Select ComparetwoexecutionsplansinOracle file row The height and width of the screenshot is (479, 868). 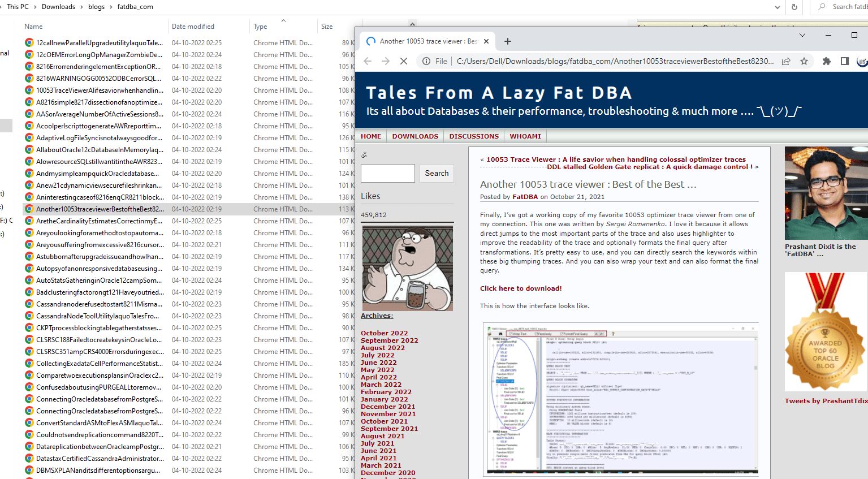pos(188,375)
